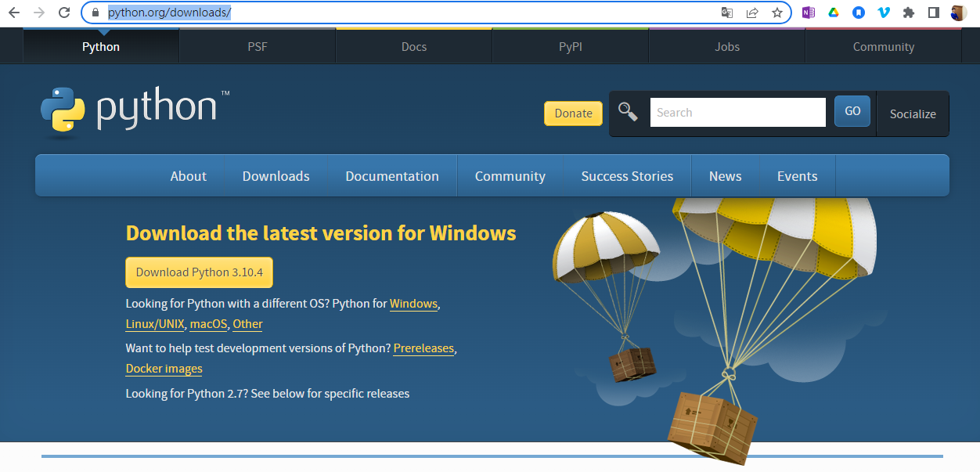Image resolution: width=980 pixels, height=472 pixels.
Task: Open the Events menu
Action: click(x=798, y=176)
